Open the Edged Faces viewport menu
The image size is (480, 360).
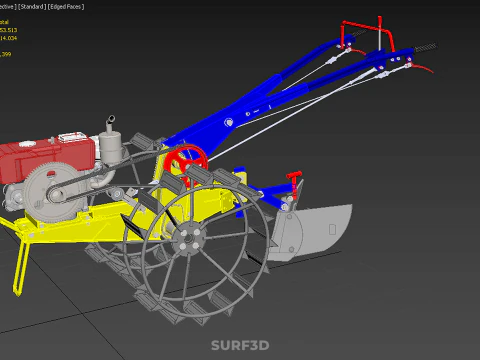66,7
